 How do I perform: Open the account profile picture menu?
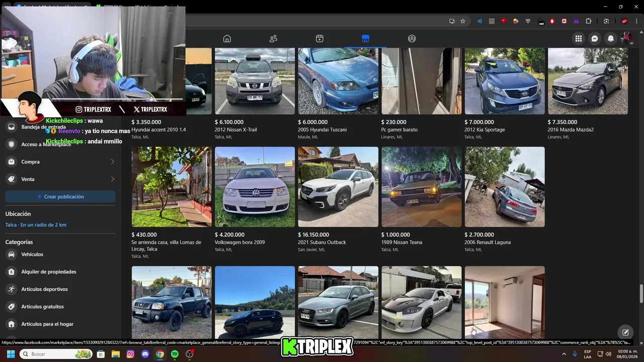626,39
